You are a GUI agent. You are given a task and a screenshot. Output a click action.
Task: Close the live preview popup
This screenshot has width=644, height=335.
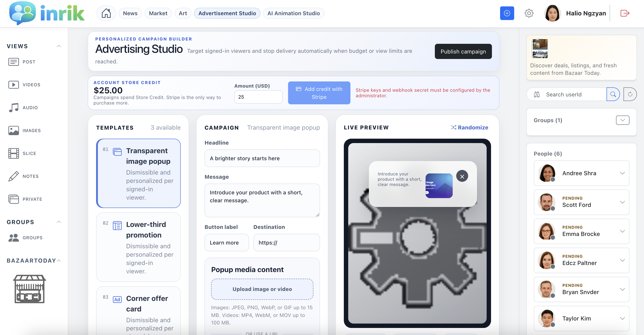(462, 176)
